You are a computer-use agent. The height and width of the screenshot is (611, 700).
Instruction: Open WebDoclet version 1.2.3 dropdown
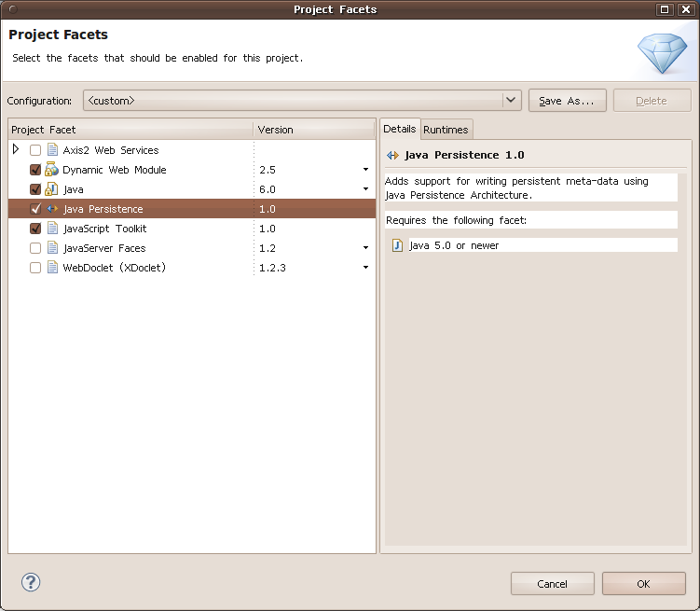(365, 268)
